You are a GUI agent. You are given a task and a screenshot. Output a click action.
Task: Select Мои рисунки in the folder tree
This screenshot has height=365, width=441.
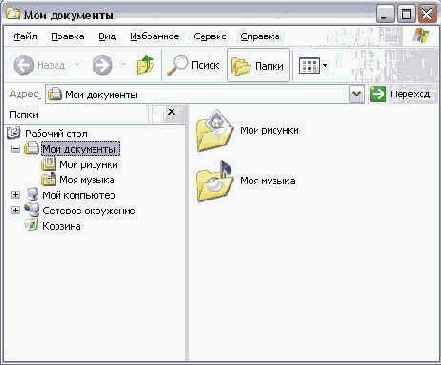pyautogui.click(x=88, y=164)
